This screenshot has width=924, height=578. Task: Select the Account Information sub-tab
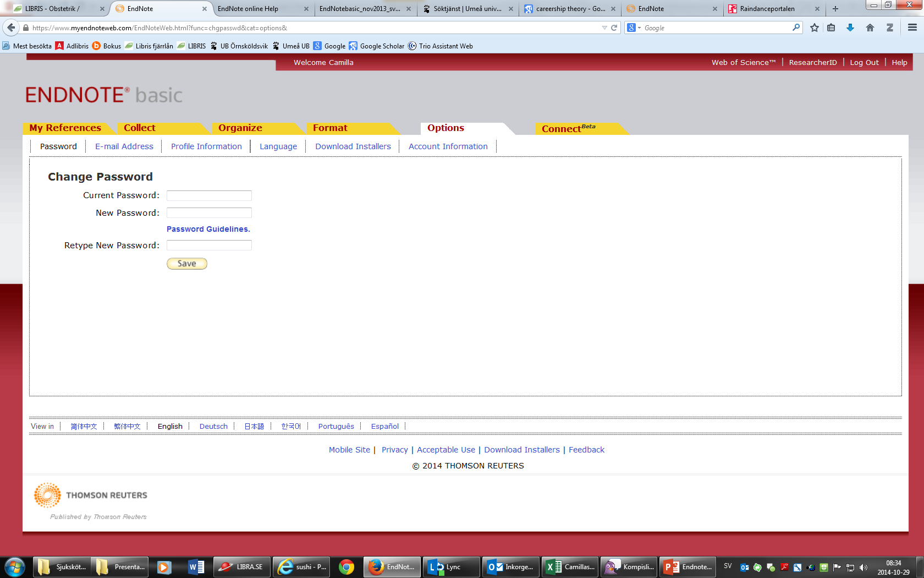(448, 146)
